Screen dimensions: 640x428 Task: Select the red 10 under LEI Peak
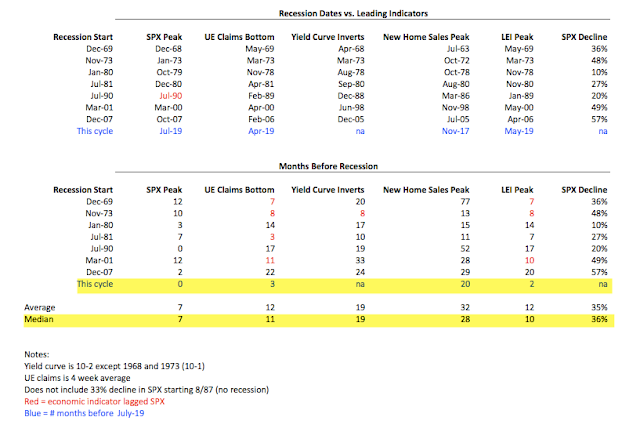[x=529, y=260]
